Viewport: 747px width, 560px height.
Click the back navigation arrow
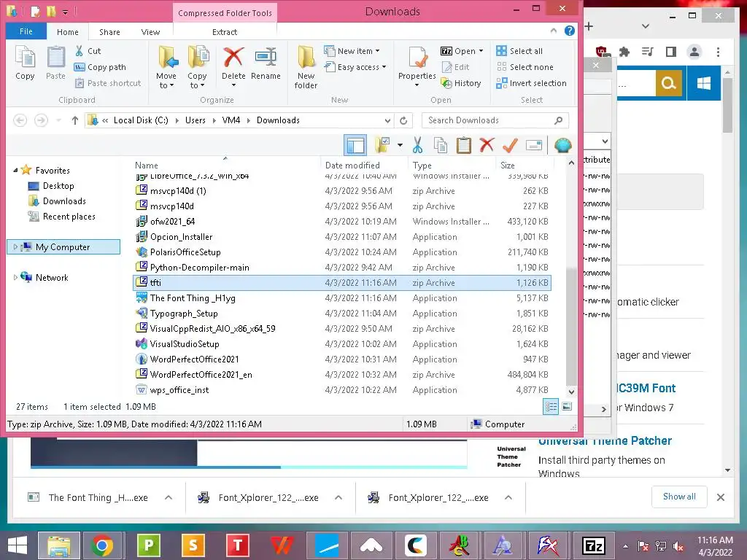(20, 120)
